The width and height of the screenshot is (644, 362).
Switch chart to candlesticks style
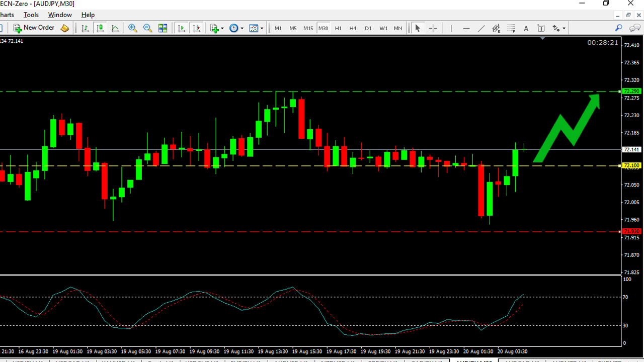pos(100,28)
